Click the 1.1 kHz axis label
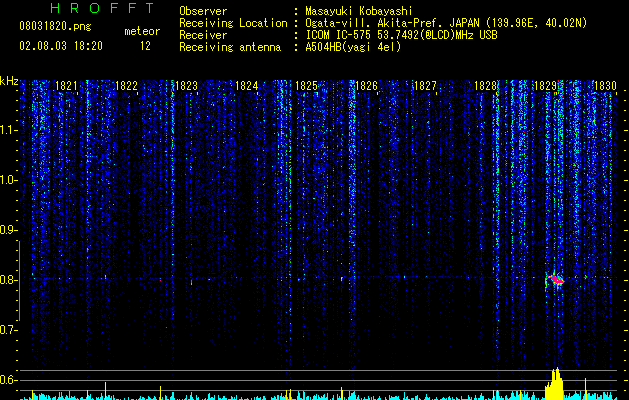This screenshot has width=629, height=400. pos(9,130)
